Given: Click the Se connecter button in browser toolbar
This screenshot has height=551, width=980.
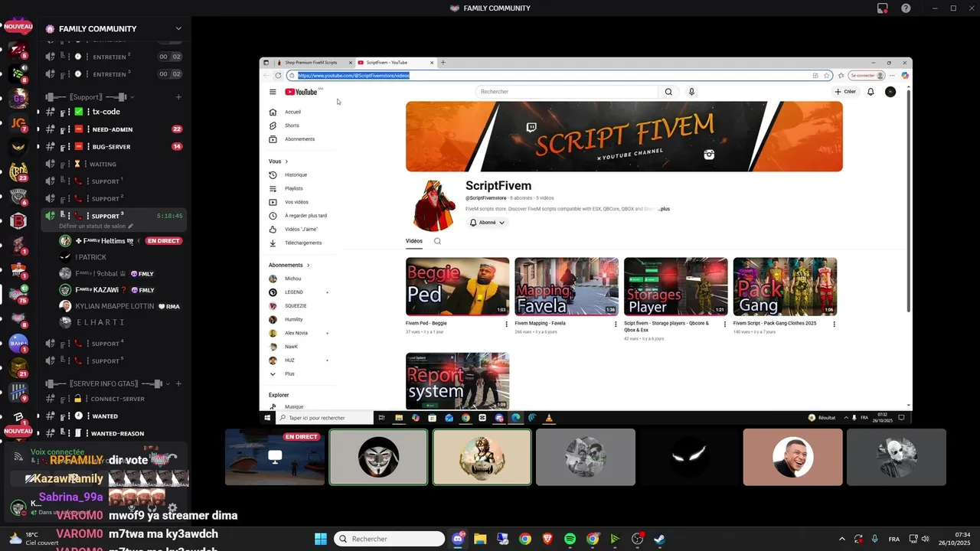Looking at the screenshot, I should click(867, 76).
